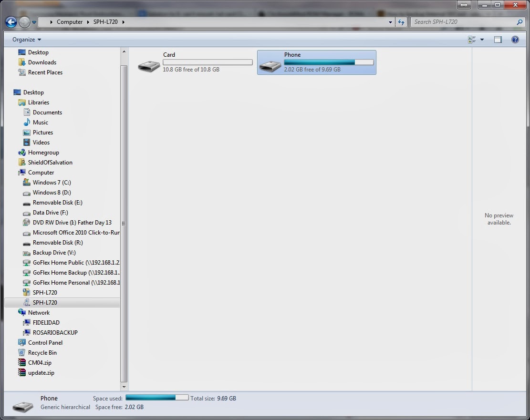Click the Help question mark icon

[515, 40]
